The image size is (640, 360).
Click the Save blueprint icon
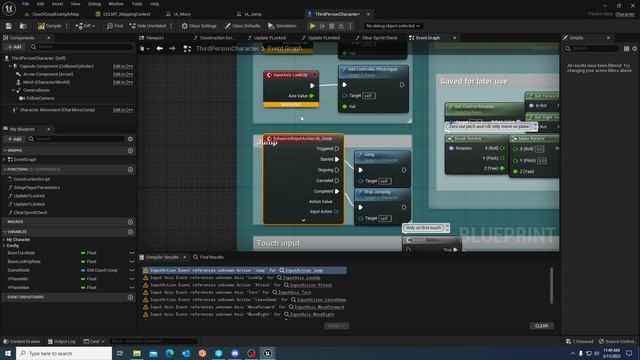pyautogui.click(x=9, y=26)
